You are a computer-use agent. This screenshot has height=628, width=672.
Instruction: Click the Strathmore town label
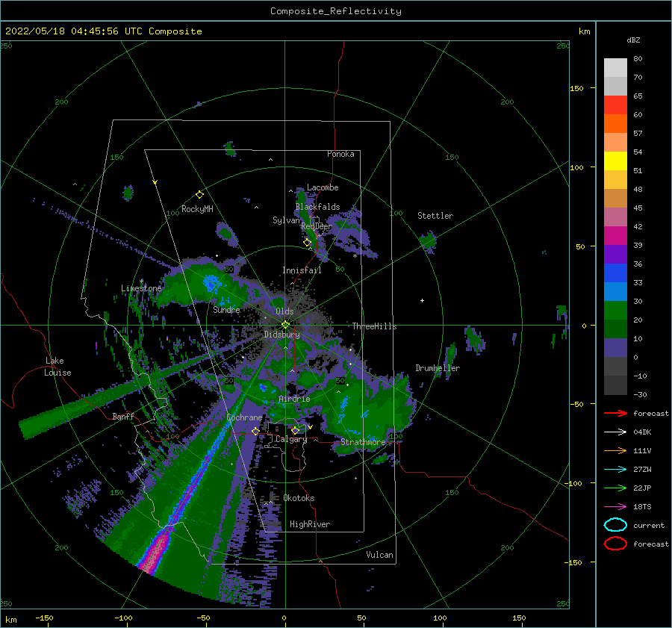point(363,442)
